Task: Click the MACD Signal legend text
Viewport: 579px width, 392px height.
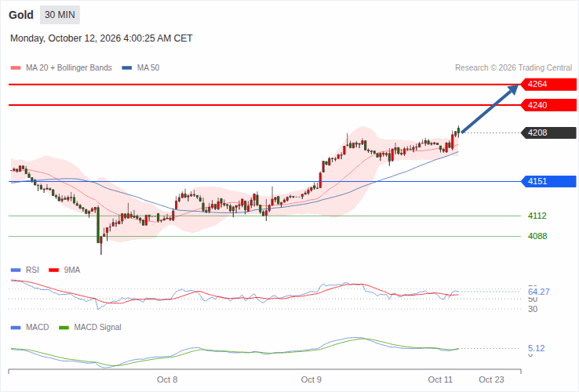Action: coord(97,328)
